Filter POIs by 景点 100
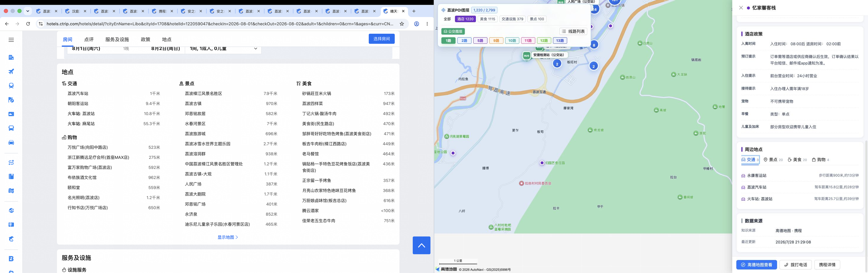 (537, 19)
